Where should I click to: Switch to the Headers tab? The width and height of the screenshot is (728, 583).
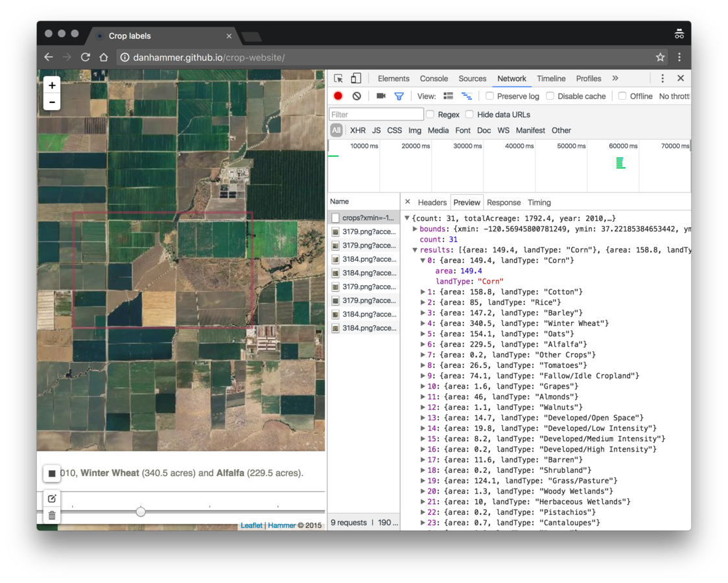[x=432, y=202]
